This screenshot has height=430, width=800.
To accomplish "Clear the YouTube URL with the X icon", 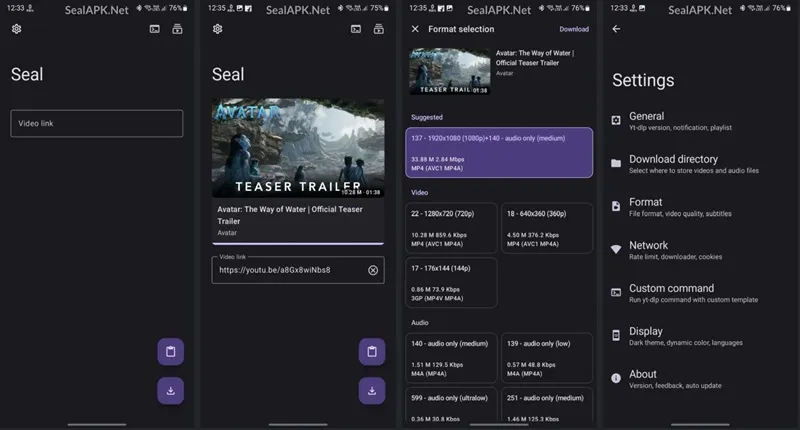I will coord(373,270).
